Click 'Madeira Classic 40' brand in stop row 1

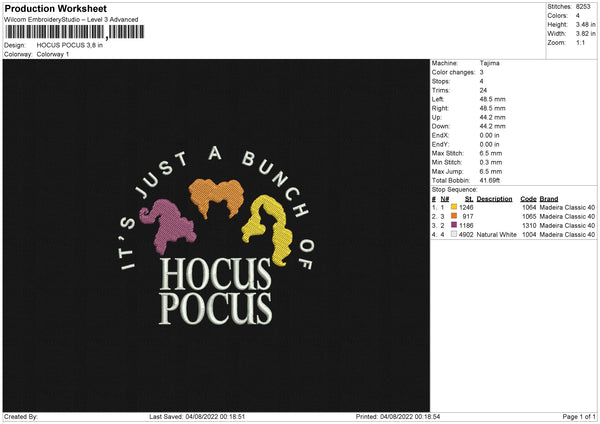(x=567, y=207)
